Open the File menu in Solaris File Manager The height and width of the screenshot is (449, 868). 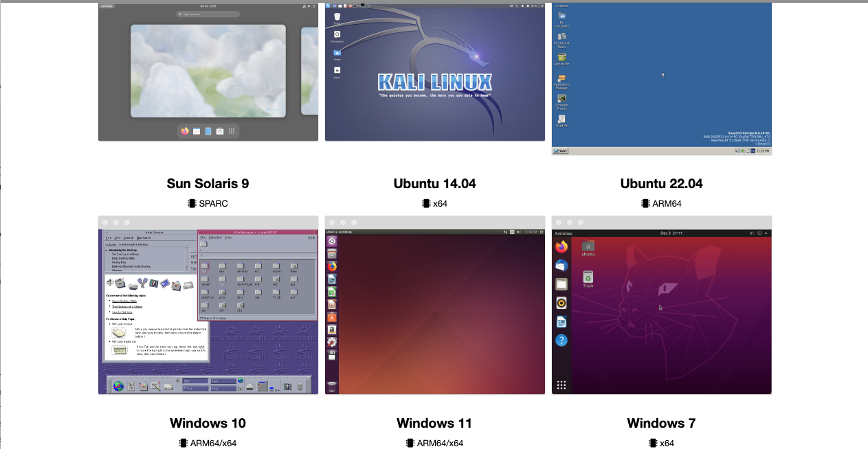[203, 238]
